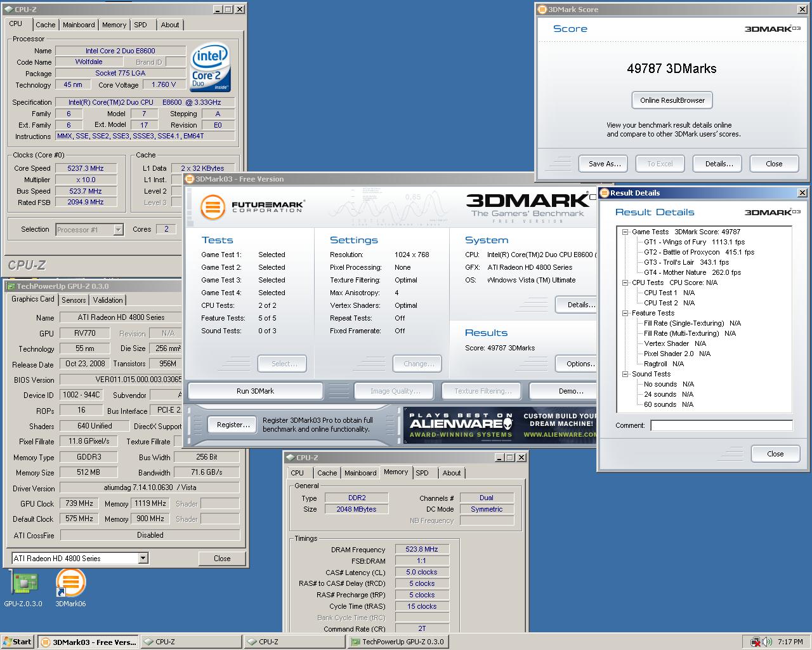Select GT2 - Battle of Proxycon result row
Viewport: 812px width, 650px height.
(x=699, y=252)
